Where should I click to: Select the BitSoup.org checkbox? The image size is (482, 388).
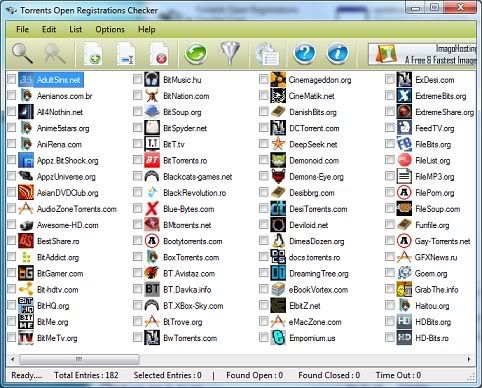pyautogui.click(x=137, y=111)
